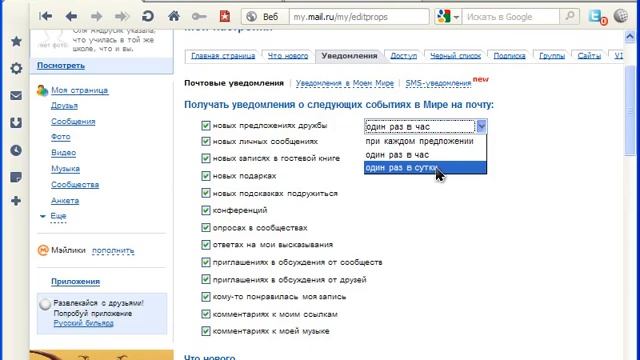The height and width of the screenshot is (360, 640).
Task: Open the Главная страница tab
Action: point(223,56)
